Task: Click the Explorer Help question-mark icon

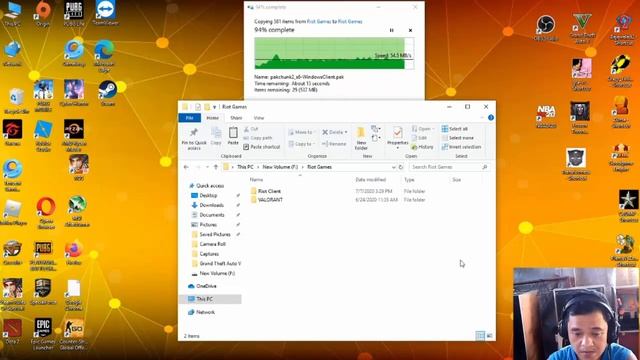Action: coord(491,118)
